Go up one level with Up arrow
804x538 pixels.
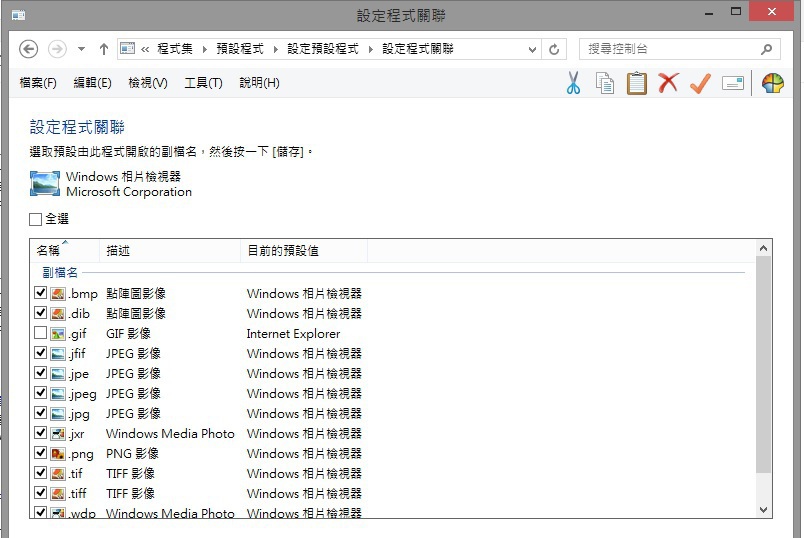(x=104, y=49)
